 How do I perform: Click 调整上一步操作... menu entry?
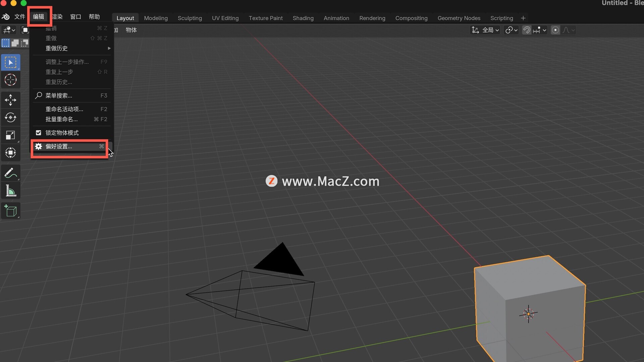pyautogui.click(x=72, y=62)
